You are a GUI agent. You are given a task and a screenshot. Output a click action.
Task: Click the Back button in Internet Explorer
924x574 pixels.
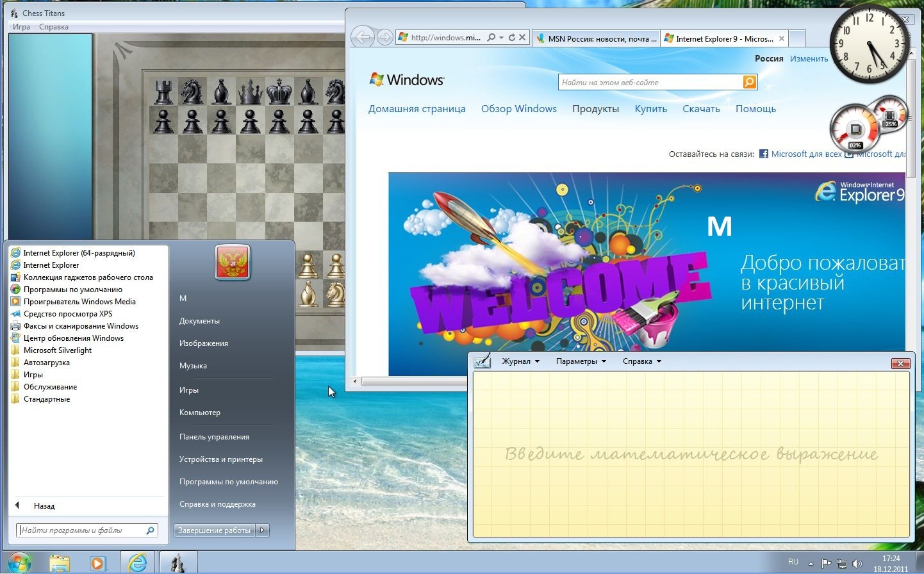pos(363,38)
